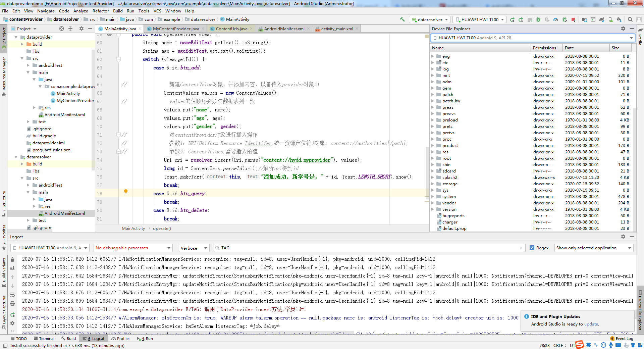The image size is (644, 349).
Task: Open Show only selected application dropdown
Action: click(594, 248)
